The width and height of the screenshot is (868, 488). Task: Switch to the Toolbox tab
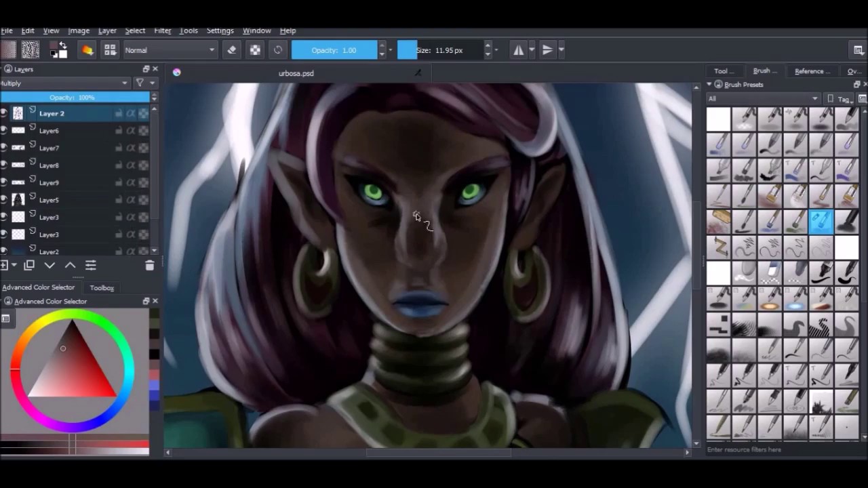[x=102, y=287]
